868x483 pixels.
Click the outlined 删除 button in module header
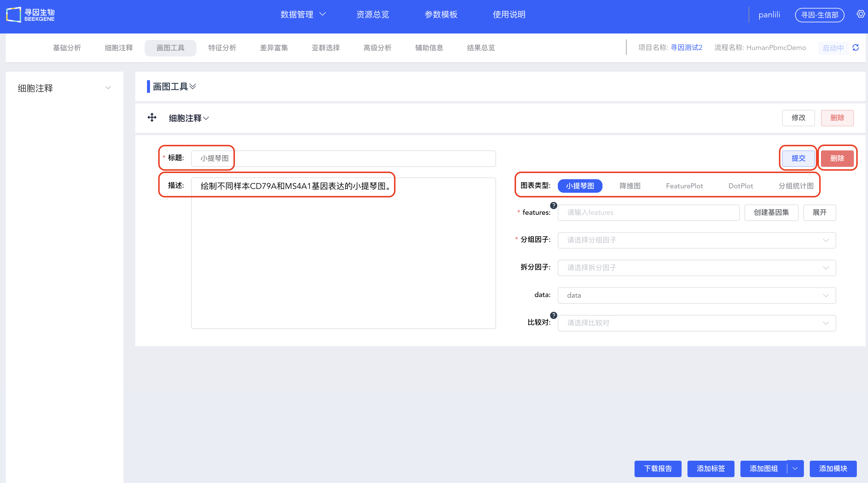click(x=837, y=118)
